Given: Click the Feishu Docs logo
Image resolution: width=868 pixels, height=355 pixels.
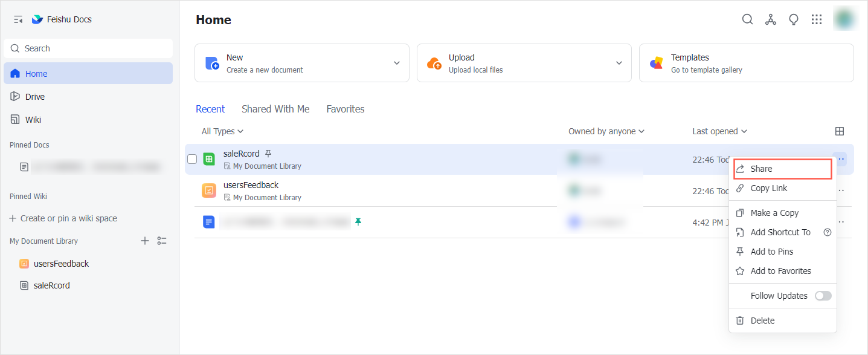Looking at the screenshot, I should coord(37,19).
